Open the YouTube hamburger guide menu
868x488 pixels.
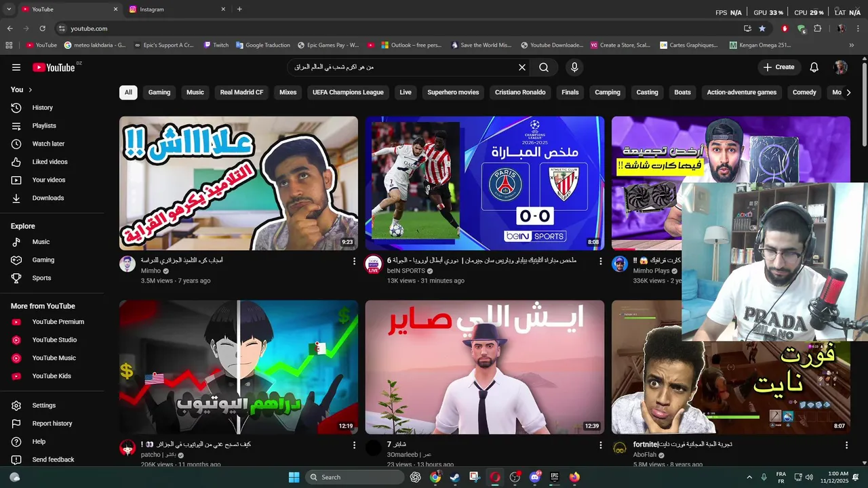16,67
